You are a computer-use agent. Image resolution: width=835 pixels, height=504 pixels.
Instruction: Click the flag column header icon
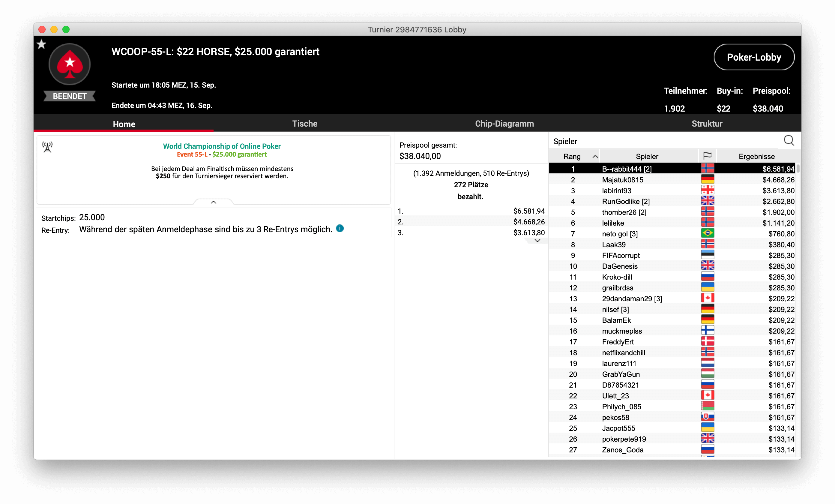tap(707, 156)
